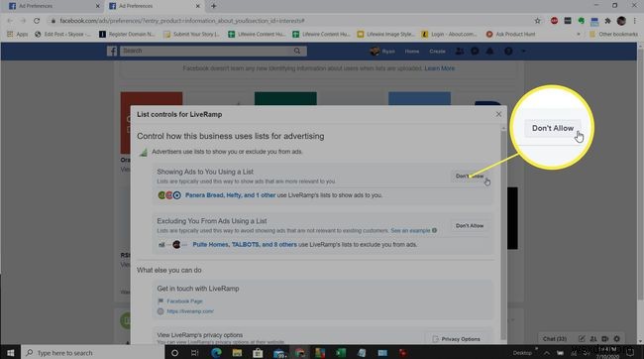Click the new message icon in Chat bar
This screenshot has height=359, width=644.
pos(582,339)
